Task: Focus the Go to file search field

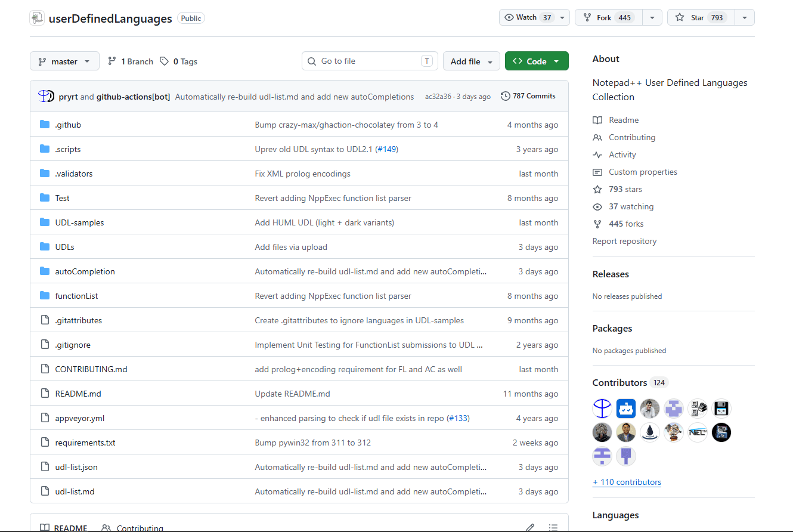Action: click(x=370, y=61)
